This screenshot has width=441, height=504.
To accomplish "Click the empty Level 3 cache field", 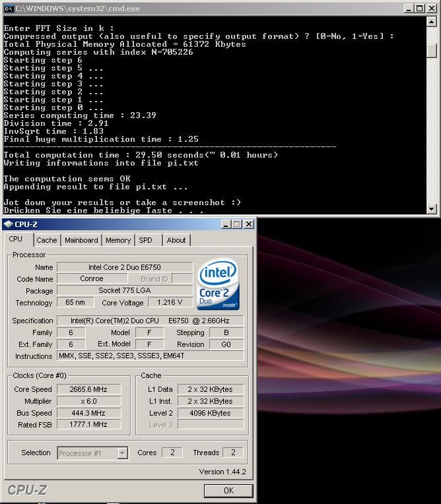I will tap(211, 424).
